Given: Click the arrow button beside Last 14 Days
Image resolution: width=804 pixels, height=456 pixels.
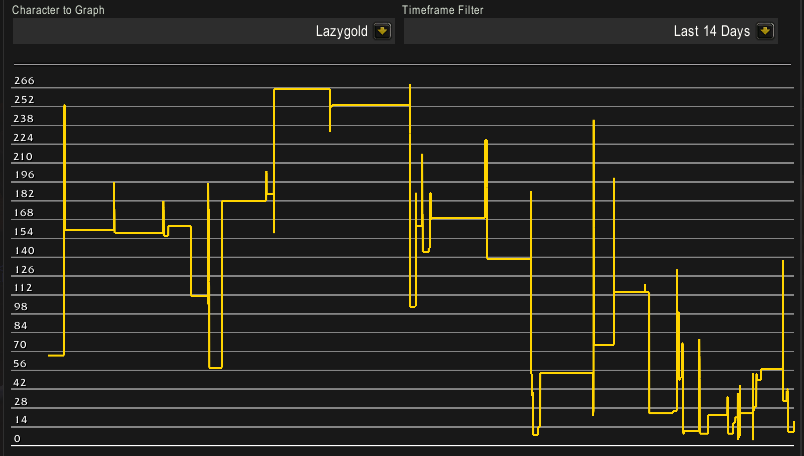Looking at the screenshot, I should (x=765, y=31).
